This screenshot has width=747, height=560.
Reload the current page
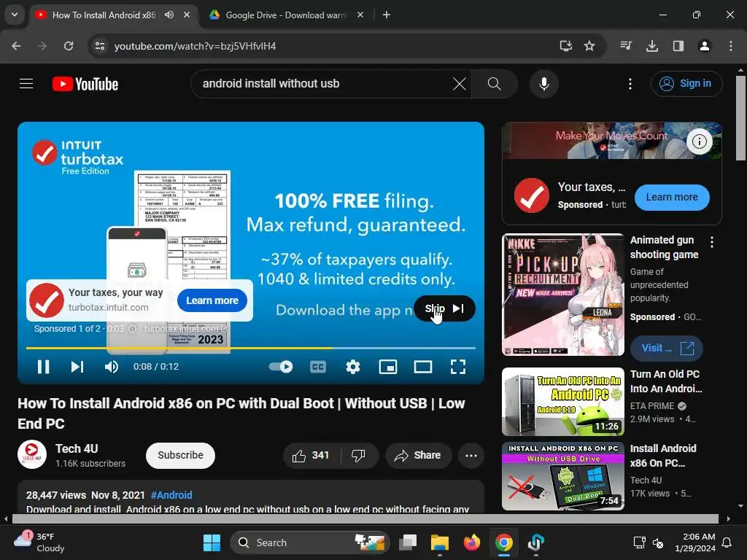(x=69, y=46)
